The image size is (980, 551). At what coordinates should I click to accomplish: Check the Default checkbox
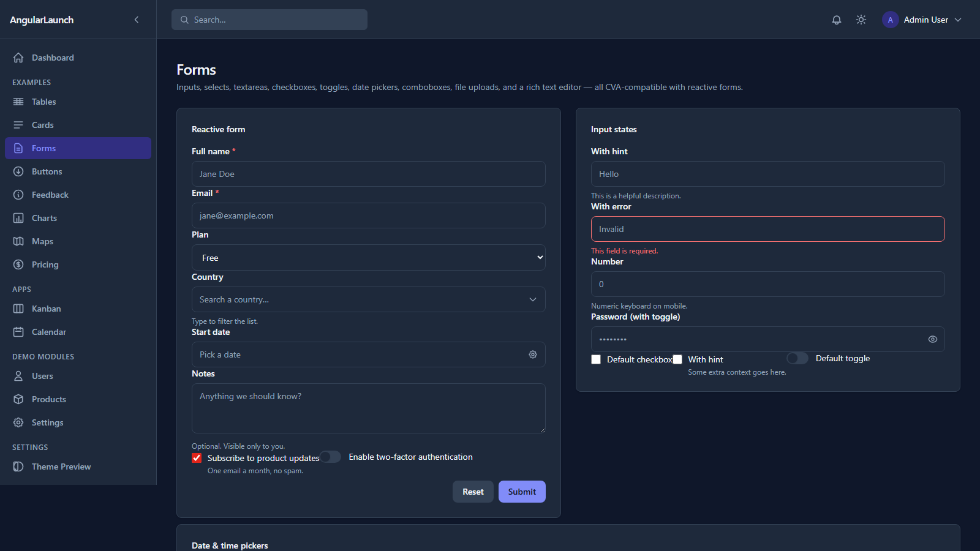coord(596,359)
